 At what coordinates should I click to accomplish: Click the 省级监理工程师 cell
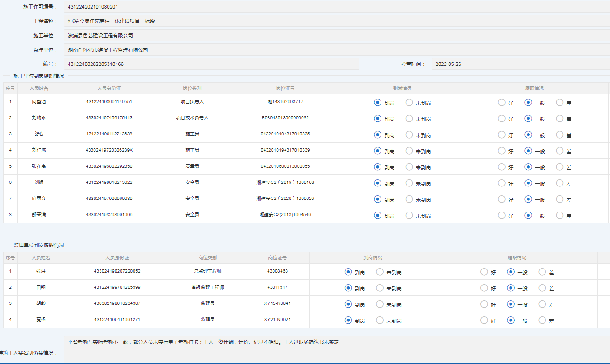click(x=208, y=287)
